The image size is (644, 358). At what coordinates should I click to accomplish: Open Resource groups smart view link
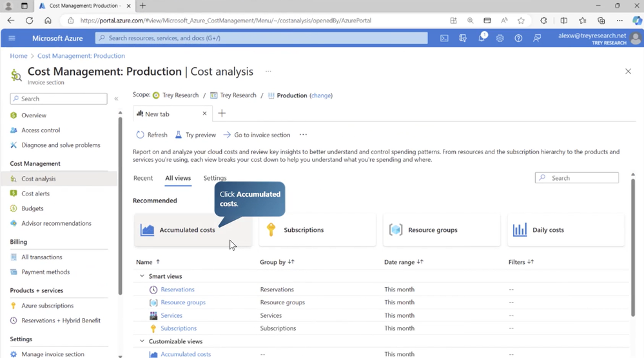(183, 302)
